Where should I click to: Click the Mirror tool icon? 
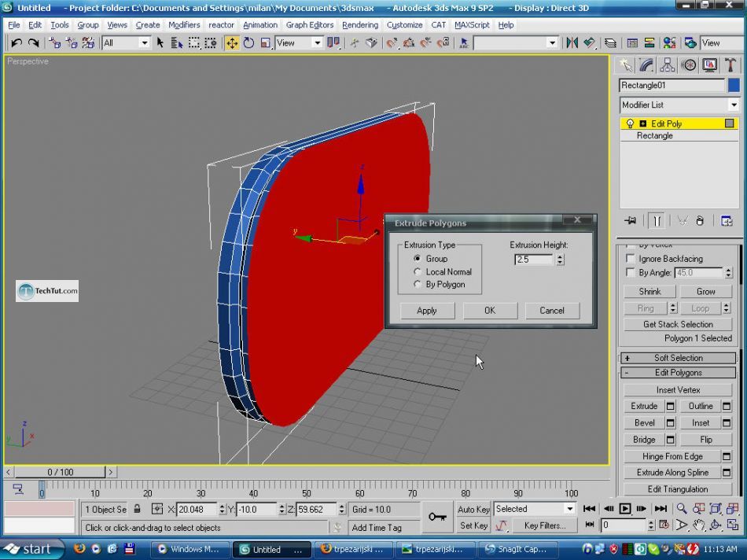[572, 43]
